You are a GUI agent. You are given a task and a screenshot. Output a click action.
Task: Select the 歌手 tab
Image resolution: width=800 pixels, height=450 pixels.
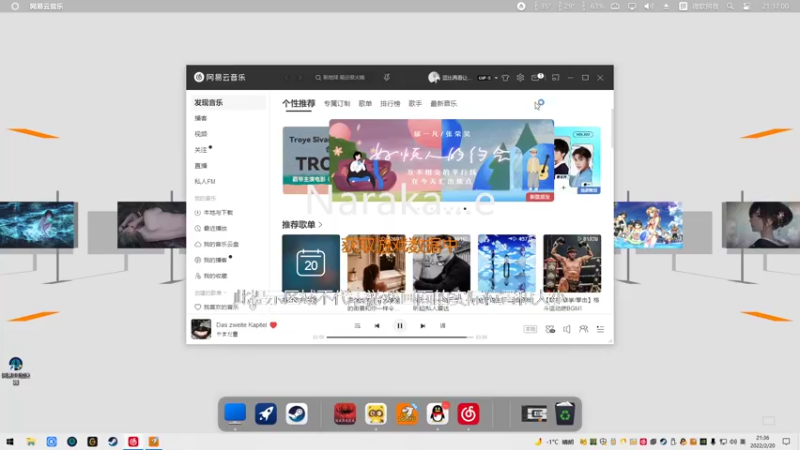415,104
